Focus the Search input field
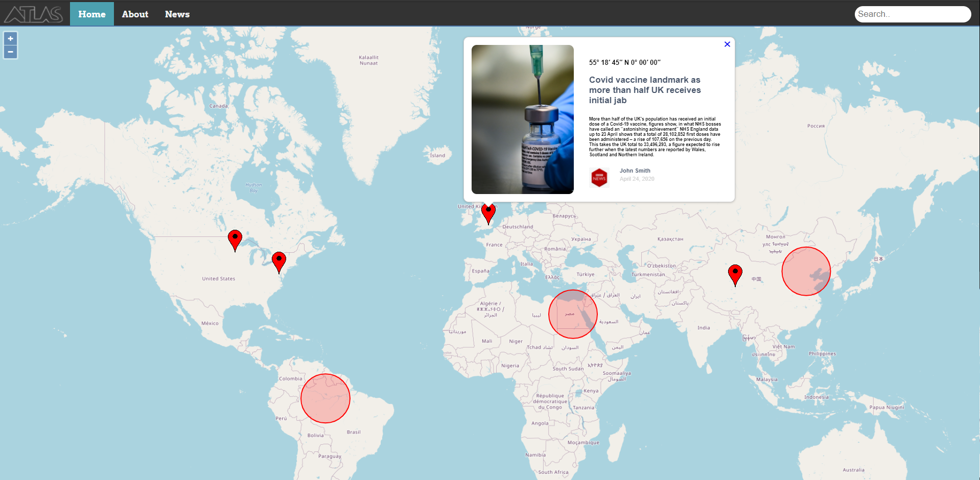The width and height of the screenshot is (980, 480). tap(913, 14)
